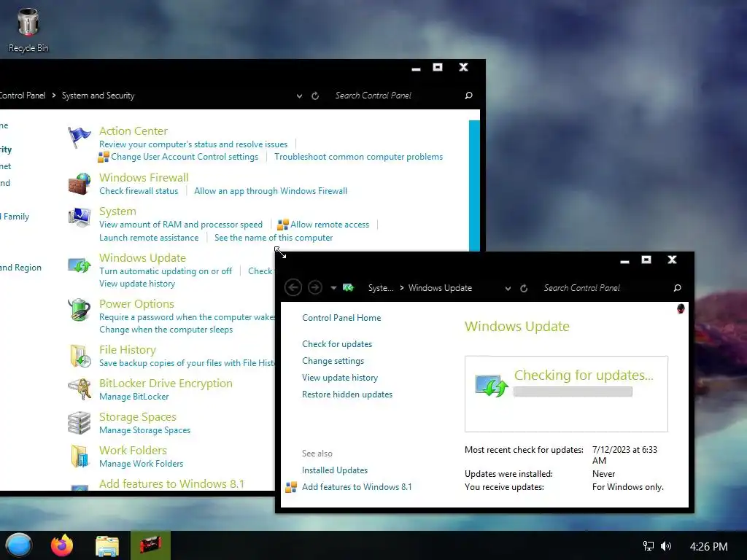
Task: Click Allow an app through Windows Firewall
Action: pos(271,191)
